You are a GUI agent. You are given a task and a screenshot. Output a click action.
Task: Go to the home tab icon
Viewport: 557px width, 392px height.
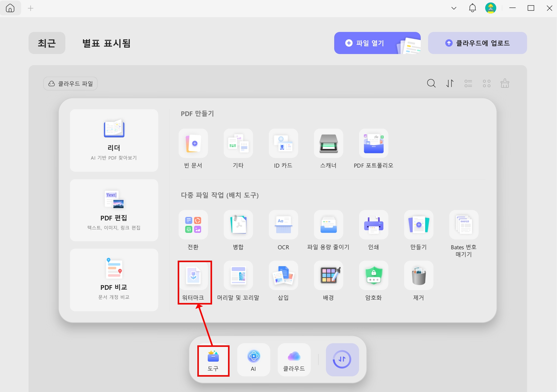(x=10, y=8)
